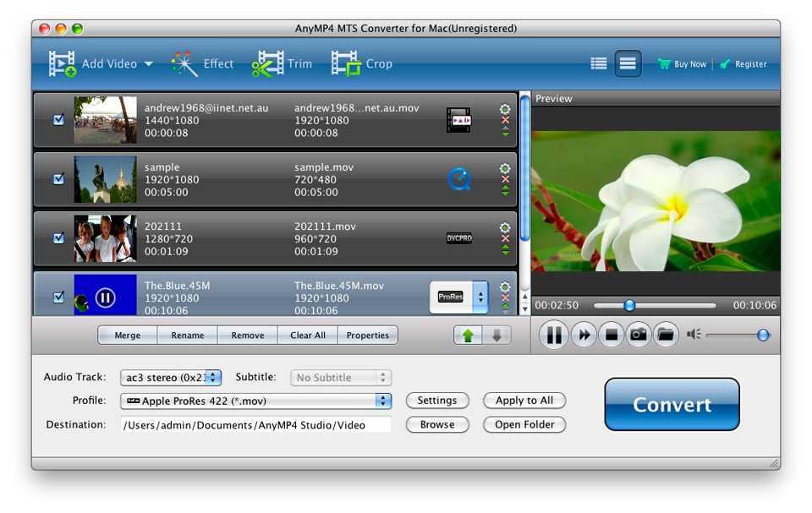812x513 pixels.
Task: Click settings gear for sample video
Action: [x=505, y=168]
